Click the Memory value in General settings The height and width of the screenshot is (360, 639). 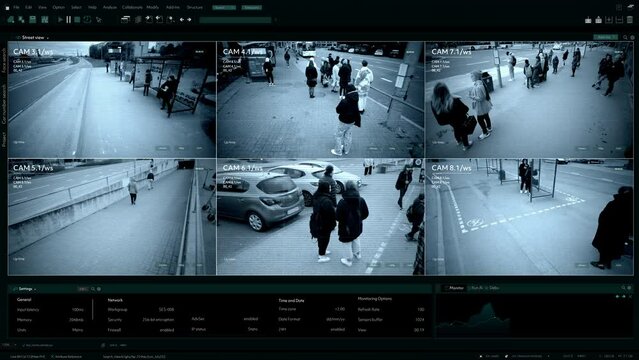(77, 320)
